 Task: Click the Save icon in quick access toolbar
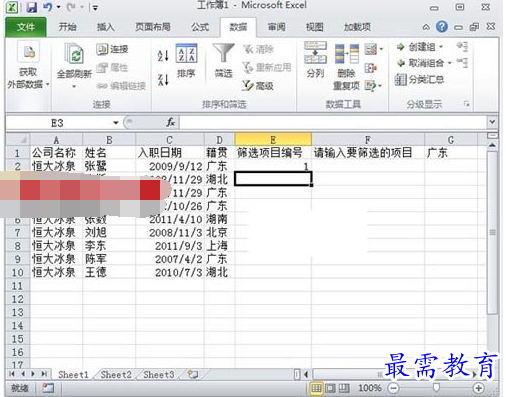coord(31,7)
